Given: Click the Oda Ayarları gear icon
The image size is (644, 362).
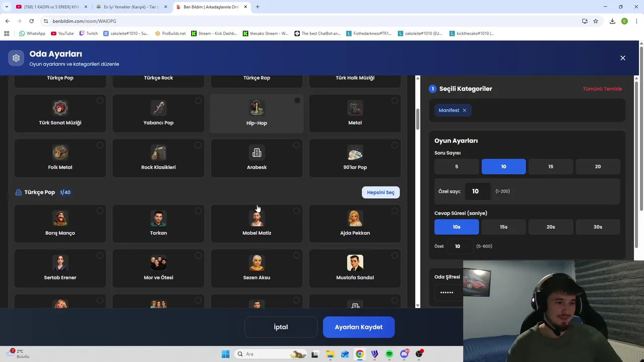Looking at the screenshot, I should [16, 58].
